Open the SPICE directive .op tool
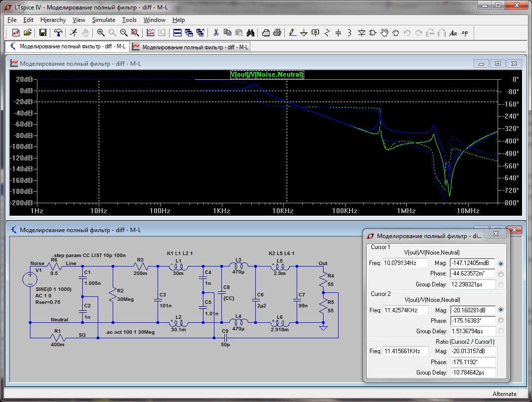 465,33
